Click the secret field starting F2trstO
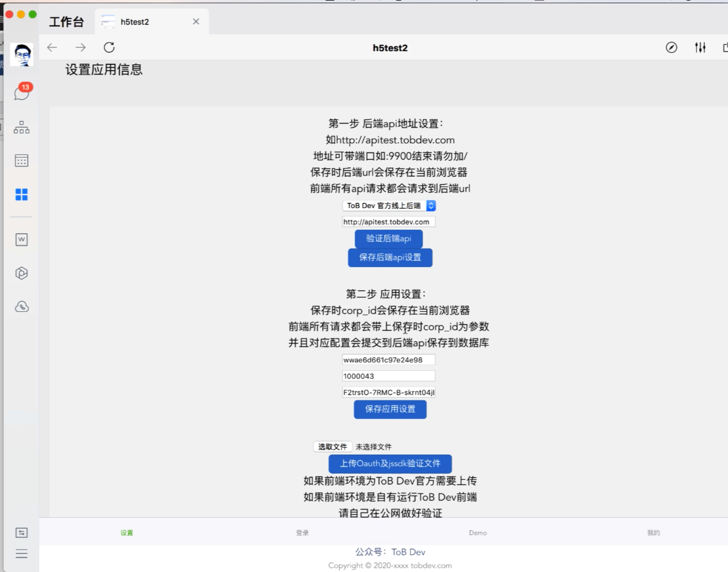 pyautogui.click(x=389, y=392)
